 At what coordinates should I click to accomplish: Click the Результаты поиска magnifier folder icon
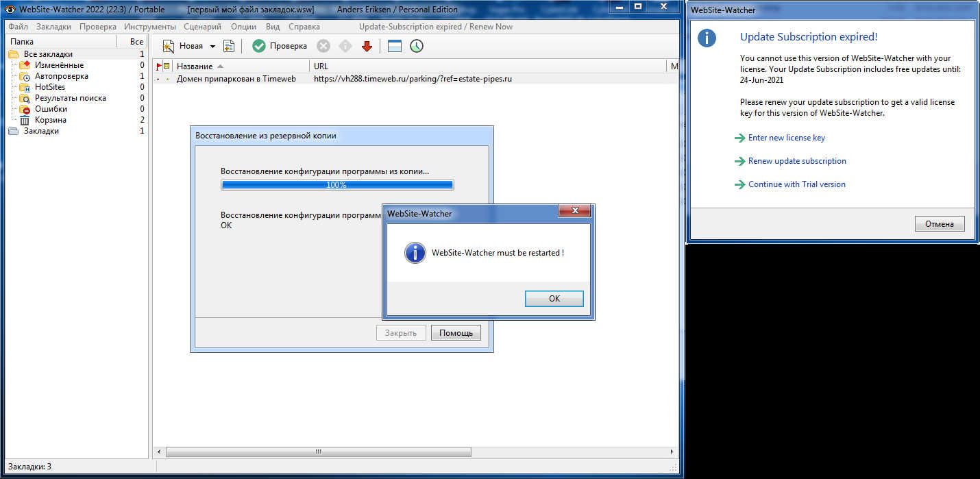pos(25,98)
